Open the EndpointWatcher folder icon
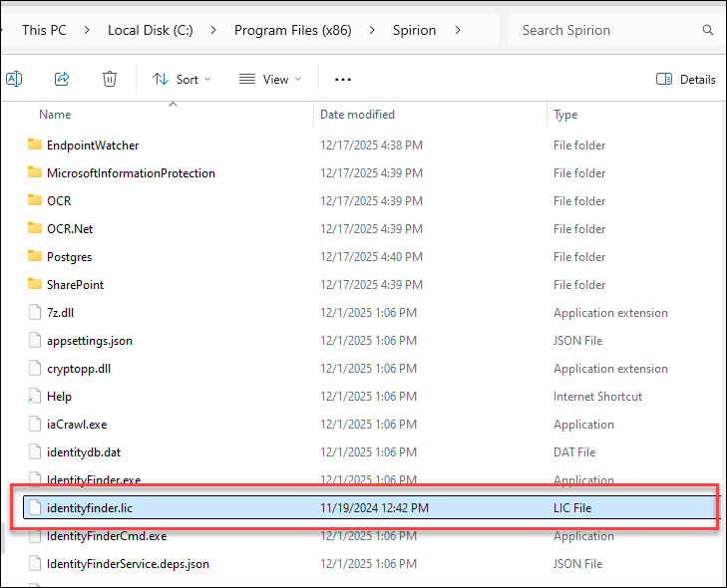The height and width of the screenshot is (588, 727). click(35, 146)
